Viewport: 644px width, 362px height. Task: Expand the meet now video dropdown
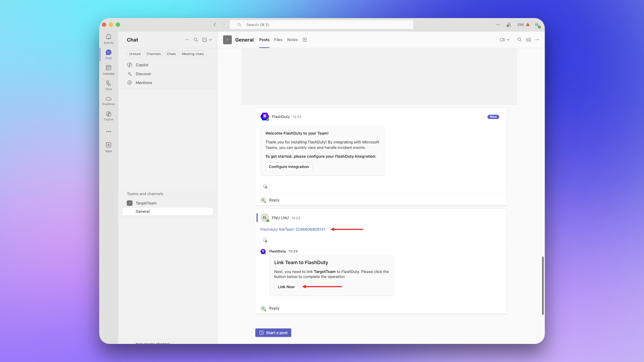[x=508, y=40]
